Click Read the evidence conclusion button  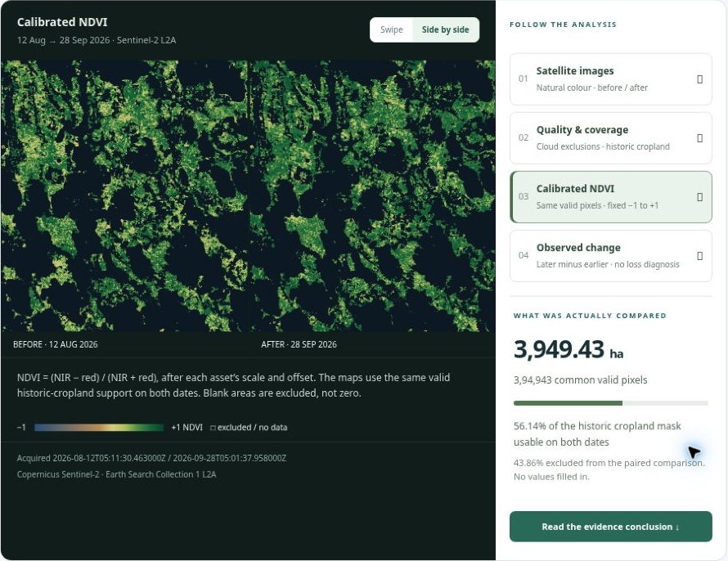[610, 526]
